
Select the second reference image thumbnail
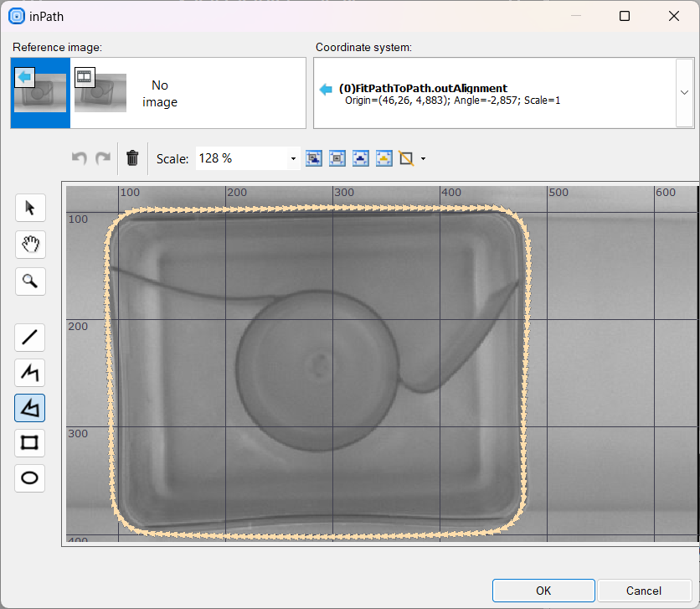pos(100,93)
